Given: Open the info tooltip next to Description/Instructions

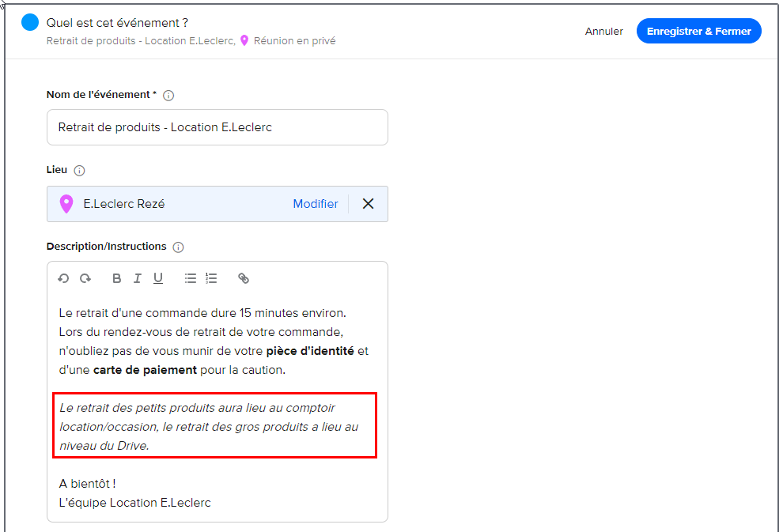Looking at the screenshot, I should [x=178, y=247].
